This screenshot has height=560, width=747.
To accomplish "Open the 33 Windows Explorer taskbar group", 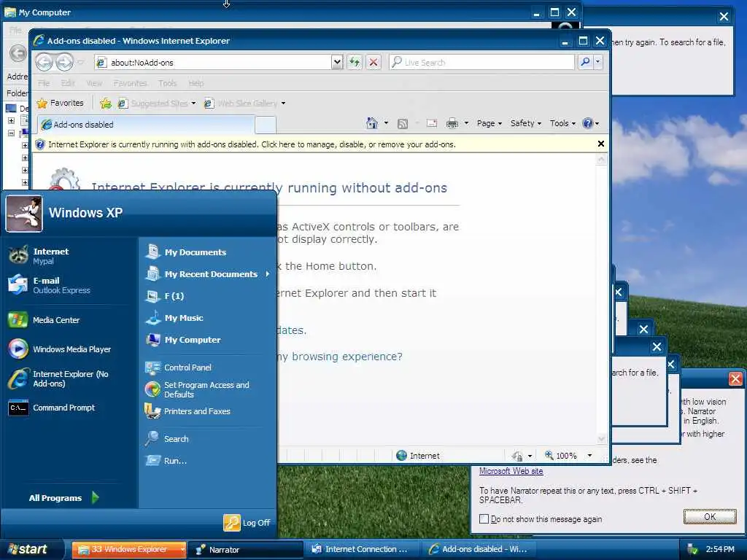I will (129, 549).
